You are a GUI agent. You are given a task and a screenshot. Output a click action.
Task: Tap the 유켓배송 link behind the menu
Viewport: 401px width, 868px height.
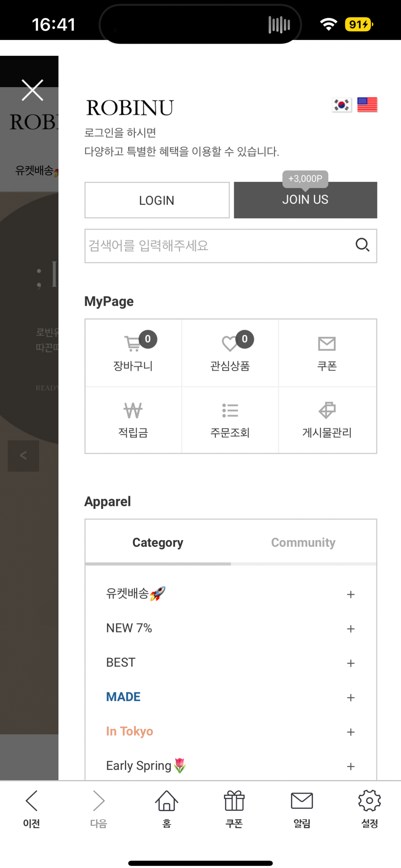point(36,171)
